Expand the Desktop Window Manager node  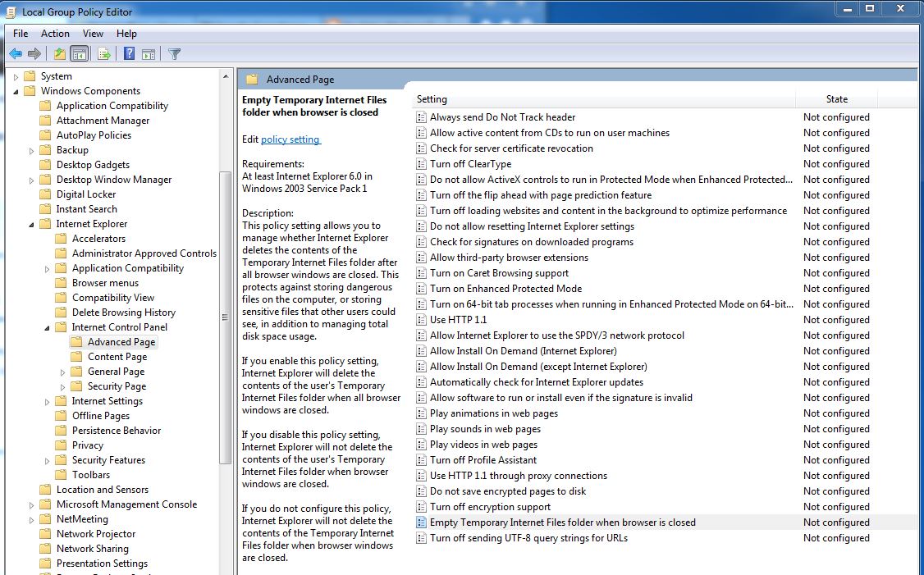coord(31,180)
